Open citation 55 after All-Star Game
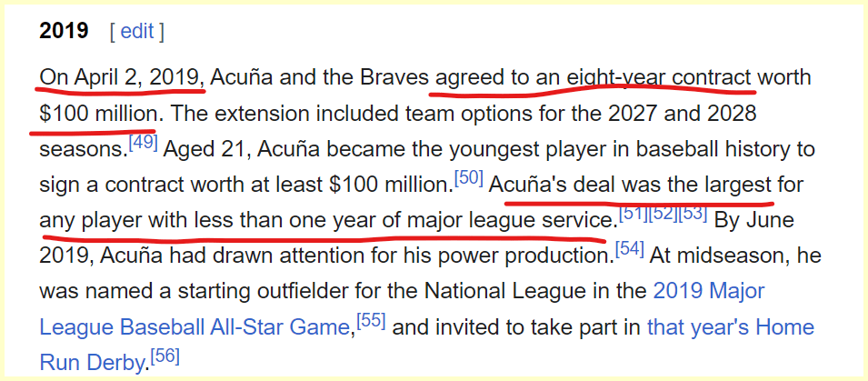 (371, 320)
